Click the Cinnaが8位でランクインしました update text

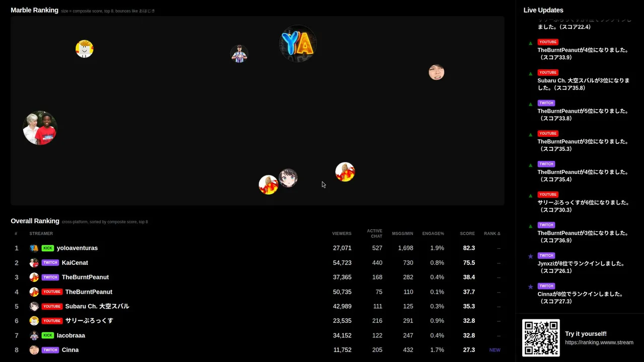coord(581,298)
